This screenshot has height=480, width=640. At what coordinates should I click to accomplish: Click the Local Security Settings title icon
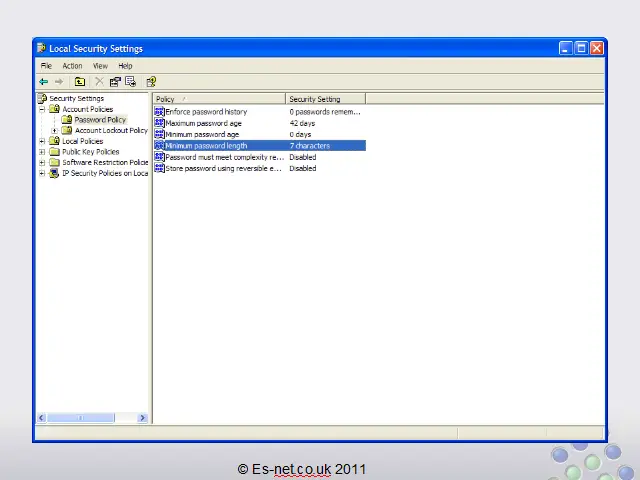tap(41, 48)
